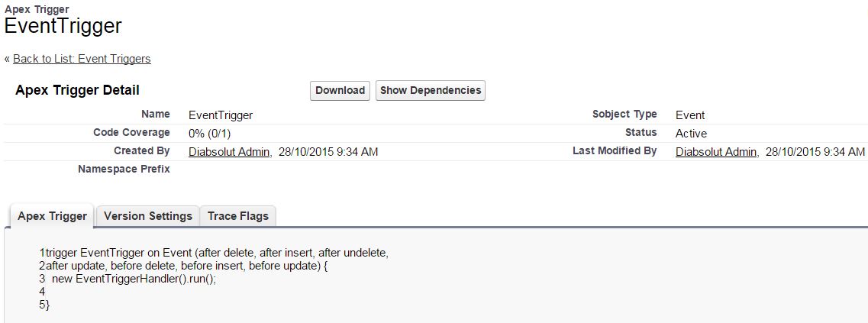Go back to List: Event Triggers
The height and width of the screenshot is (323, 868).
pyautogui.click(x=82, y=59)
